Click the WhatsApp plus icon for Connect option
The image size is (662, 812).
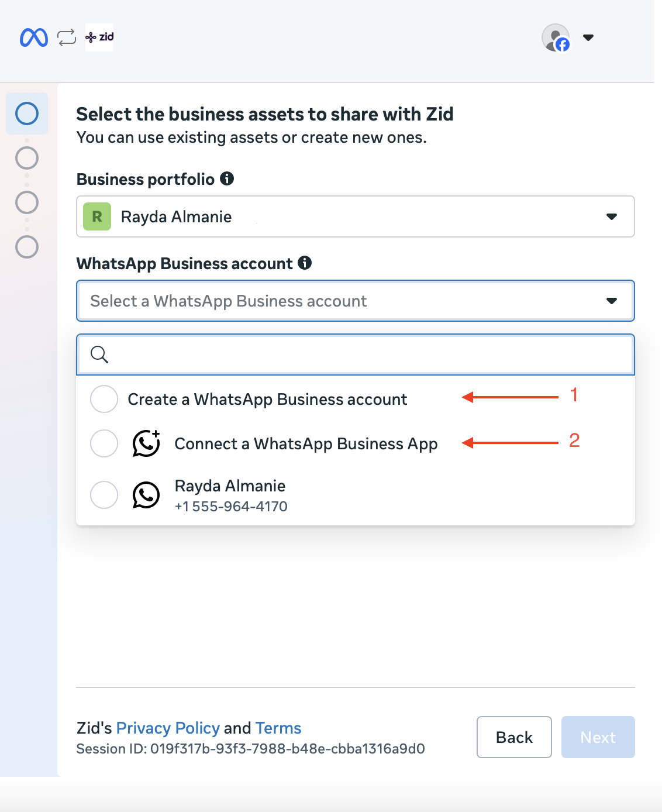pyautogui.click(x=146, y=443)
